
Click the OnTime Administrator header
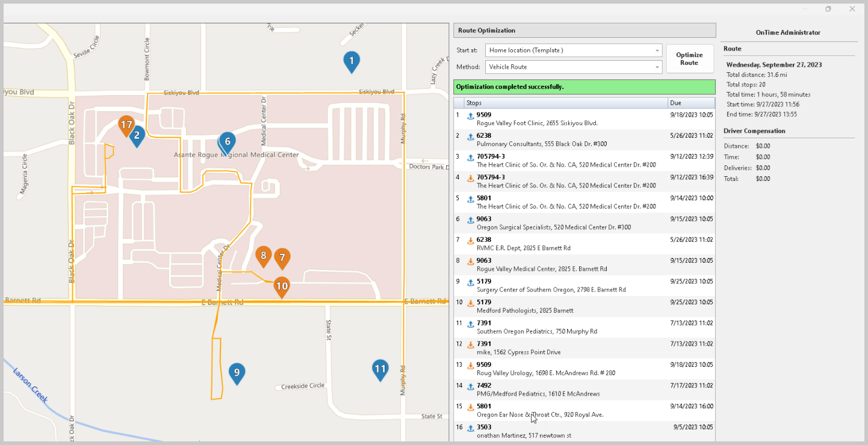point(788,32)
